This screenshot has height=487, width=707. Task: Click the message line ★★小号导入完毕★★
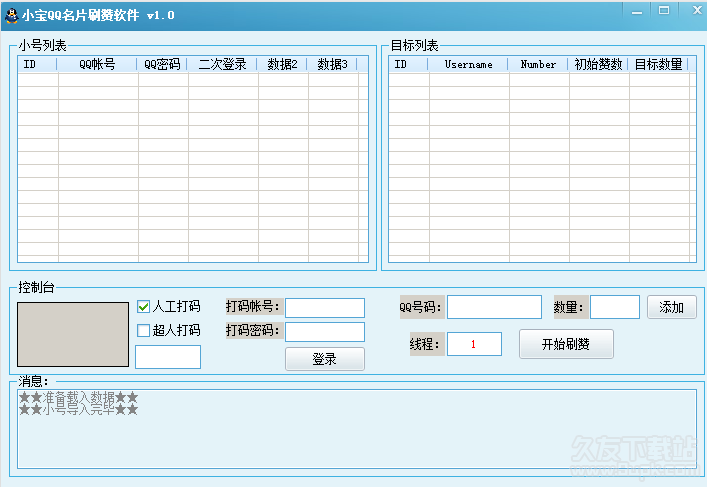[x=78, y=409]
